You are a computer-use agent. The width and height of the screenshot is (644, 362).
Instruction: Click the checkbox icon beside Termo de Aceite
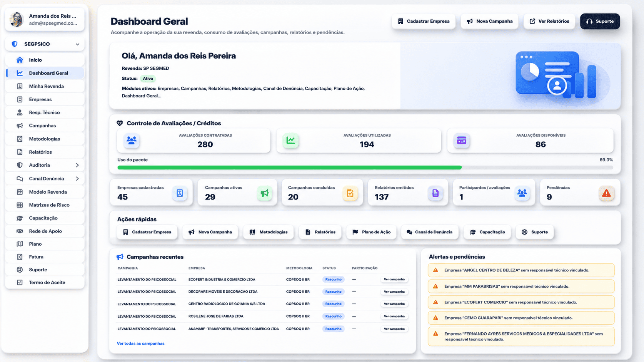20,282
